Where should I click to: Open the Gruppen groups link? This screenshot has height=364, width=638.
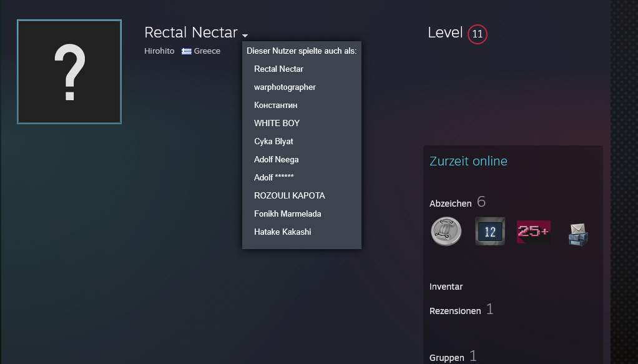click(x=447, y=358)
